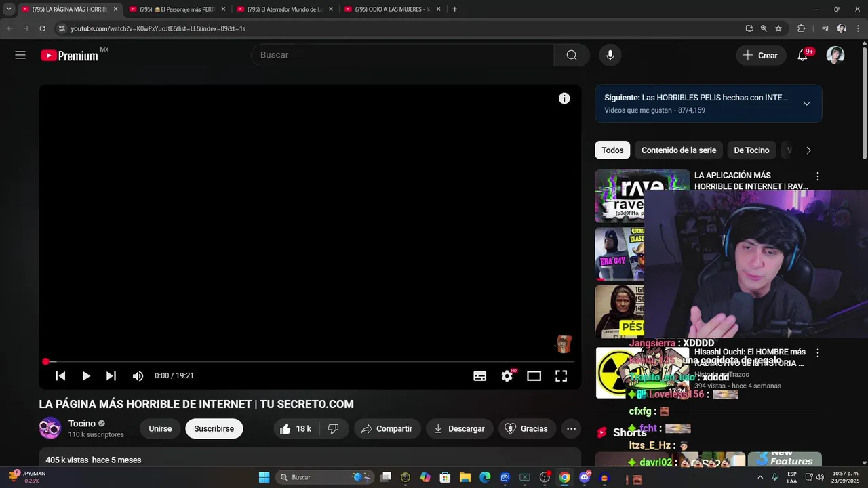Play the video
This screenshot has width=868, height=488.
pos(86,375)
